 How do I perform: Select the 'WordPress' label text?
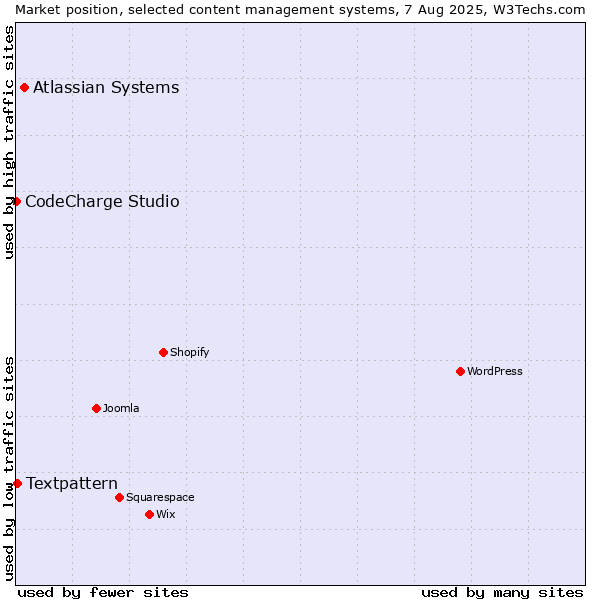(x=495, y=372)
